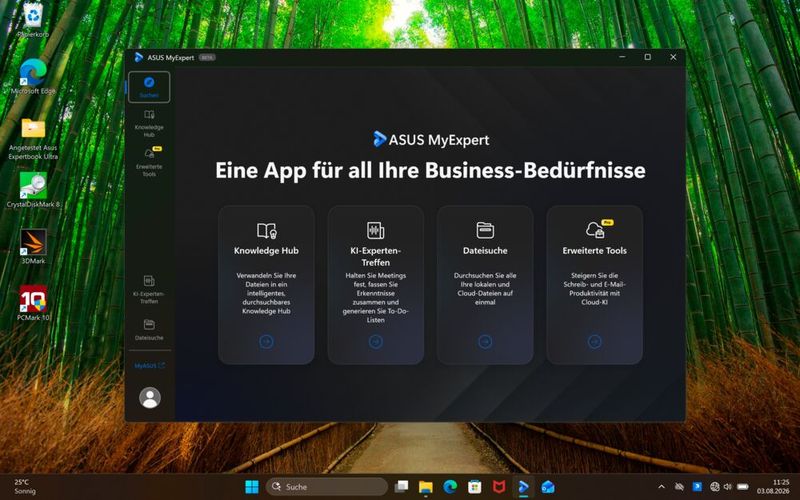This screenshot has height=500, width=800.
Task: Click the battery icon in system tray
Action: [743, 487]
